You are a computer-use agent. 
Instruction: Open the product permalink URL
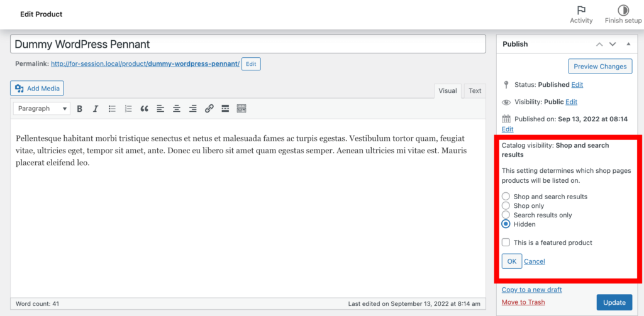point(145,64)
